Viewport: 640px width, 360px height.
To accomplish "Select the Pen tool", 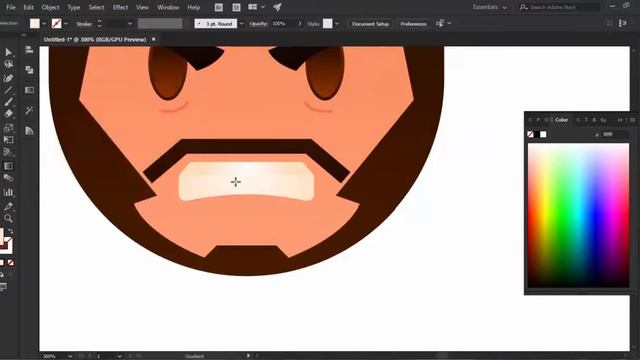I will (x=8, y=78).
